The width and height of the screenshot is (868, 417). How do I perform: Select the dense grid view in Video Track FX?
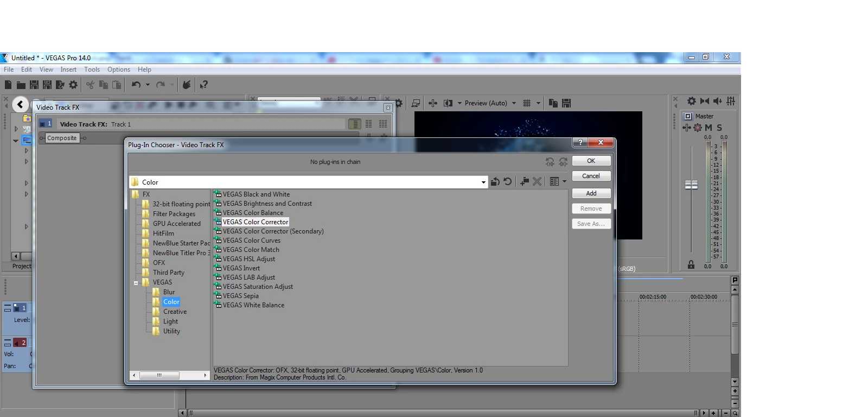[383, 124]
